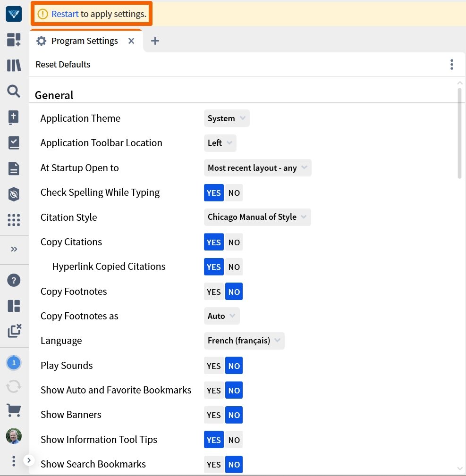Open the Dashboard icon in sidebar
Screen dimensions: 466x476
coord(14,40)
